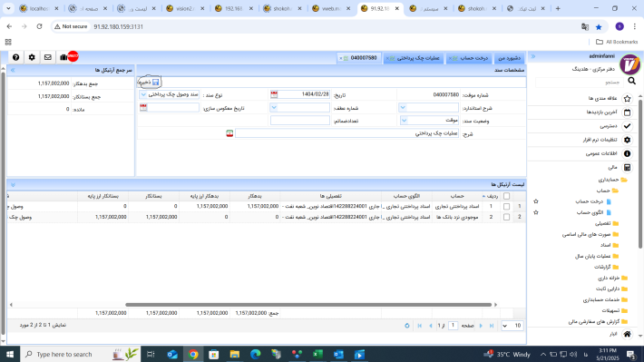Toggle the select-all checkbox in table header
This screenshot has width=644, height=362.
506,196
